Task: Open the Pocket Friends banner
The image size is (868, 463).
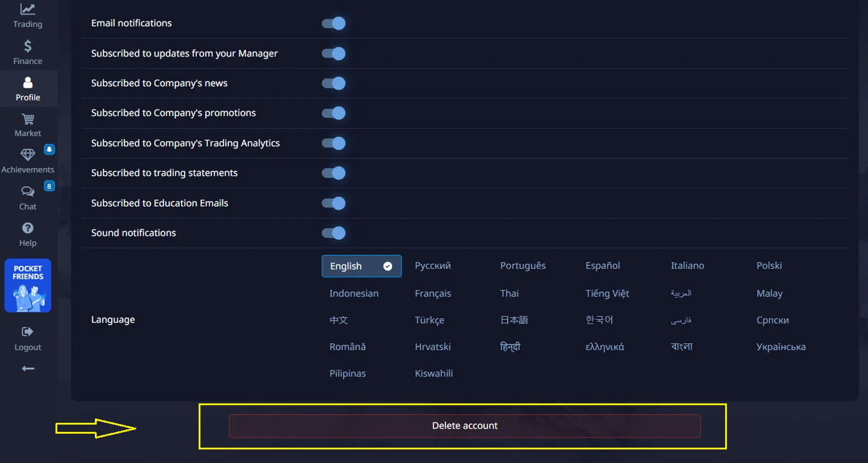Action: 28,286
